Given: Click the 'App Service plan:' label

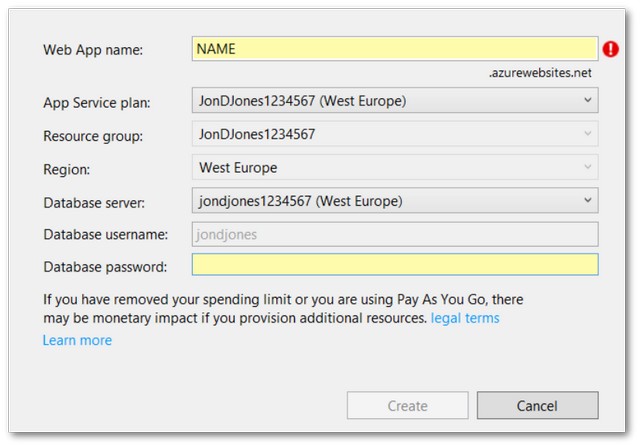Looking at the screenshot, I should click(98, 102).
